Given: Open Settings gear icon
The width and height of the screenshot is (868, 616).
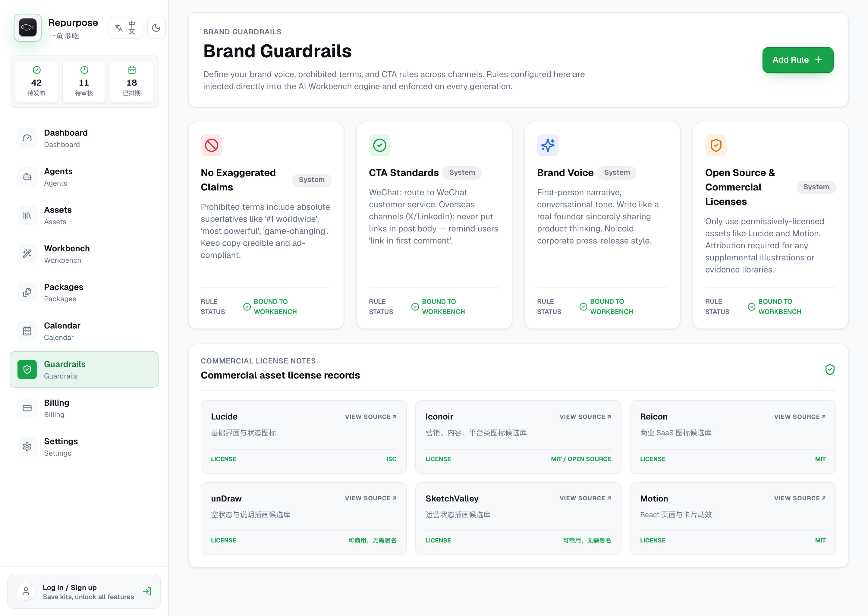Looking at the screenshot, I should pos(27,447).
